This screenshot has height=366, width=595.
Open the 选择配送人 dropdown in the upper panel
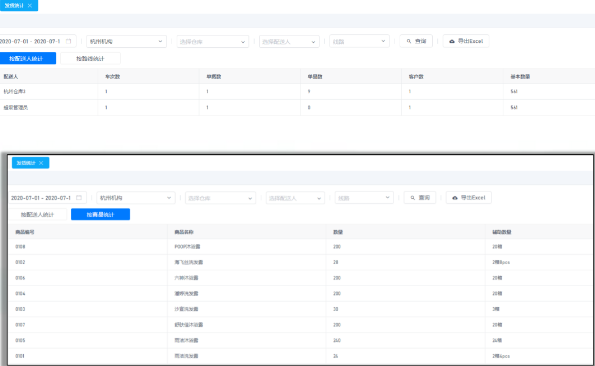point(289,41)
